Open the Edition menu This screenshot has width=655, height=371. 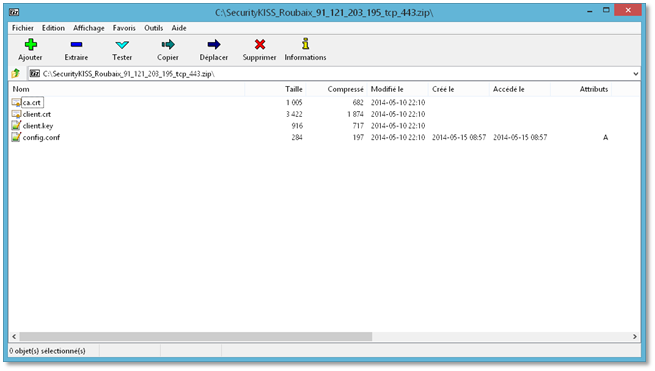tap(53, 28)
